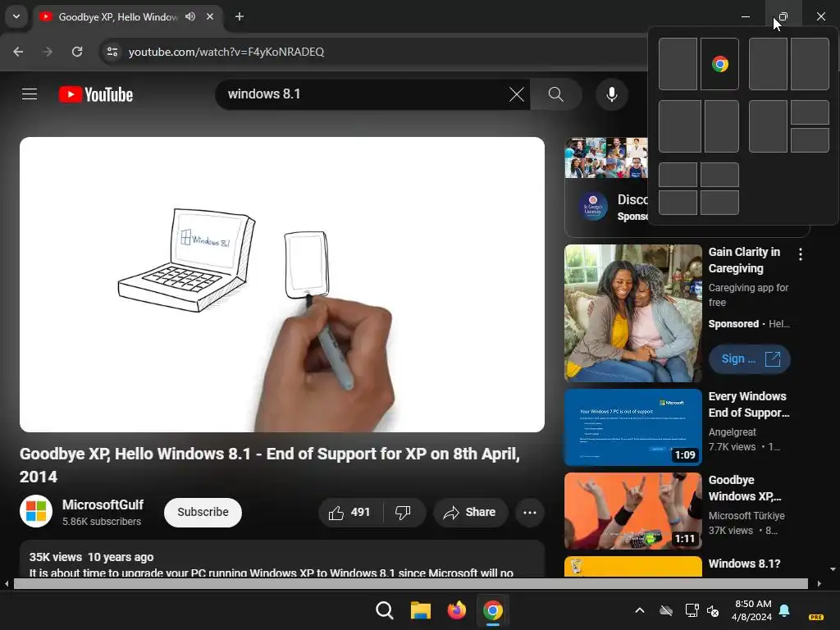
Task: Click the 'Sponsored' label in the caregiving ad
Action: click(x=733, y=323)
